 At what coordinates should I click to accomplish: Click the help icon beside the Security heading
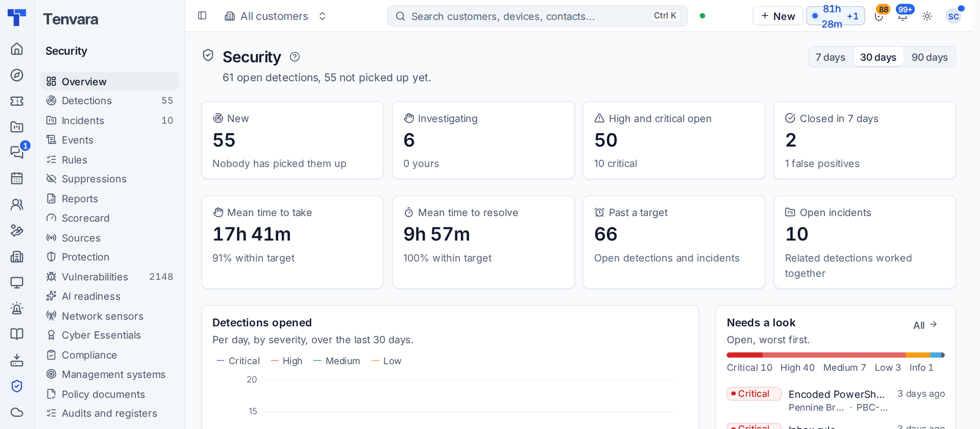coord(295,57)
